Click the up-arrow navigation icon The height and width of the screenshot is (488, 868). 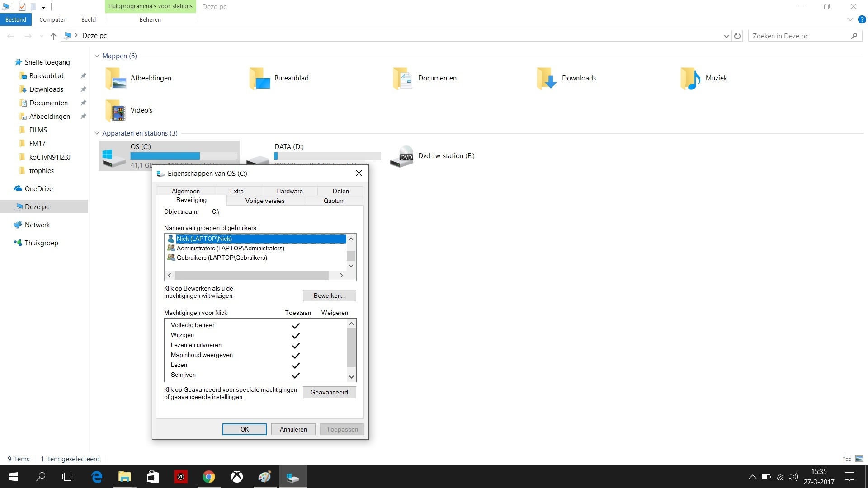(x=53, y=36)
